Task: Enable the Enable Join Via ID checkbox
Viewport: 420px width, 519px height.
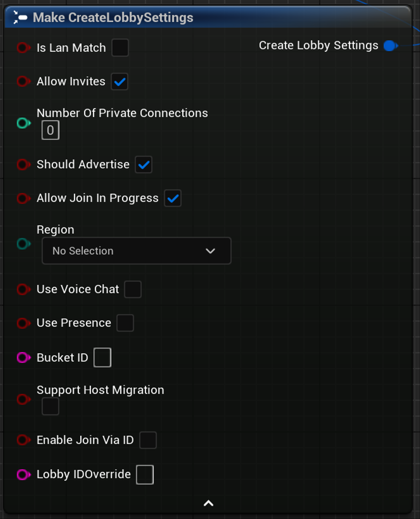Action: click(x=148, y=440)
